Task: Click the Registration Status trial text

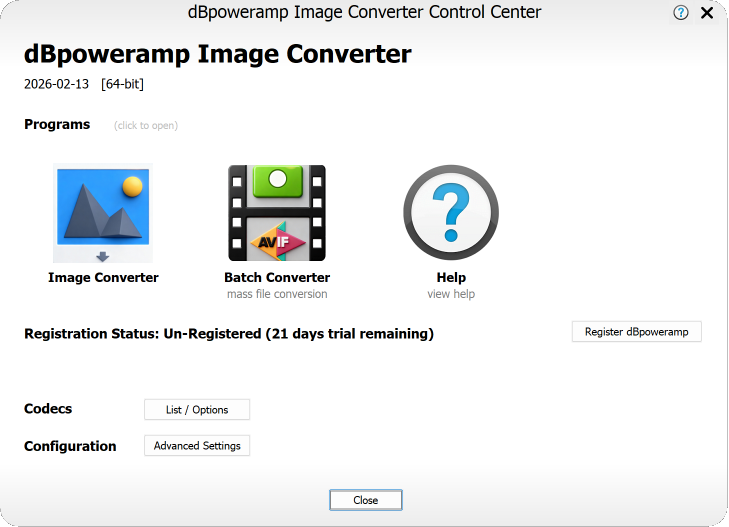Action: click(229, 334)
